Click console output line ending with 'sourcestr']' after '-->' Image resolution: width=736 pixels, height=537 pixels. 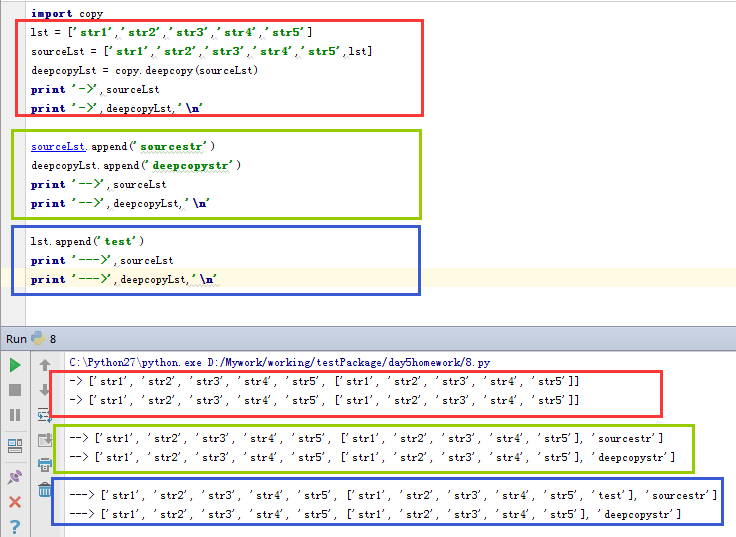coord(367,438)
